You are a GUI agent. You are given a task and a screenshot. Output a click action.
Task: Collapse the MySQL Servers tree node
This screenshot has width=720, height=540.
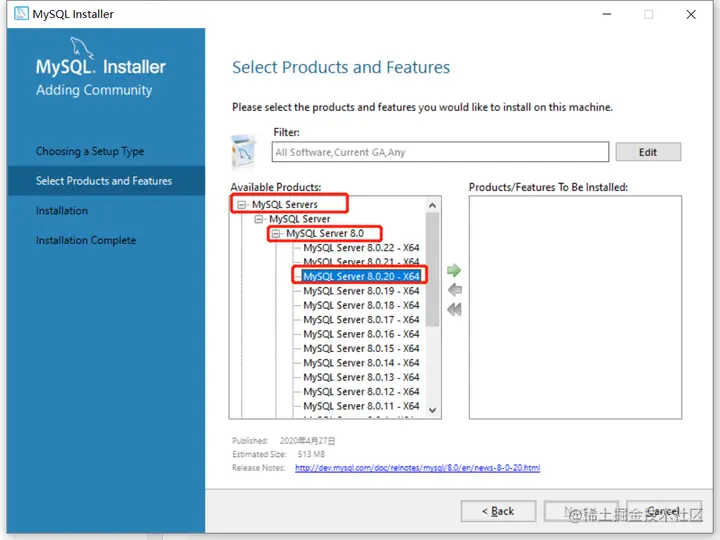[x=242, y=204]
